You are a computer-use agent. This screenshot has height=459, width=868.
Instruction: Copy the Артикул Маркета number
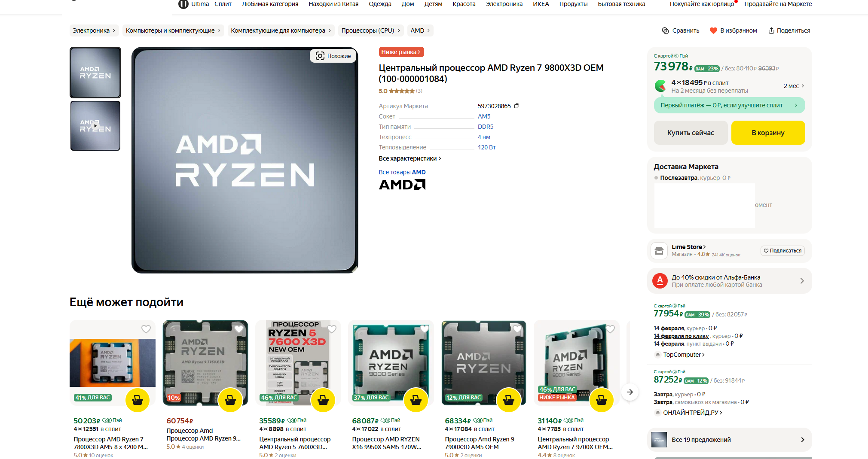[517, 106]
